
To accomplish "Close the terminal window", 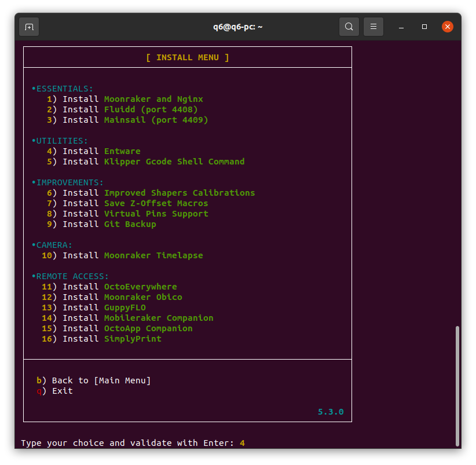I will pyautogui.click(x=447, y=27).
